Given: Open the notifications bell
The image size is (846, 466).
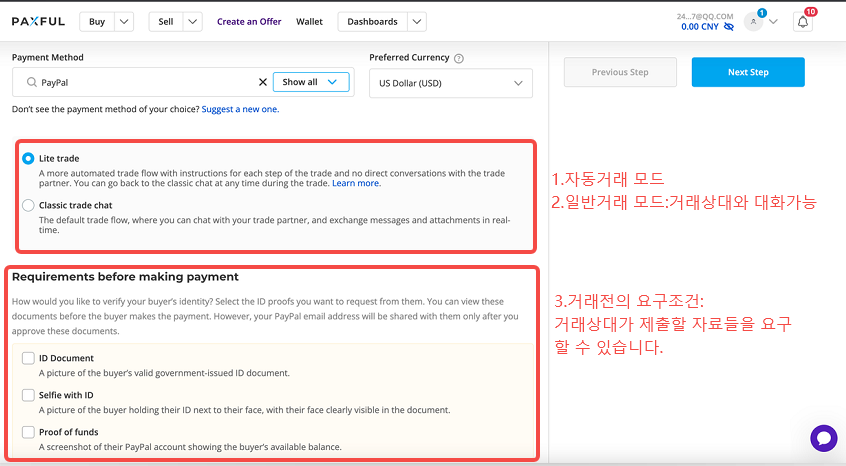Looking at the screenshot, I should coord(803,22).
